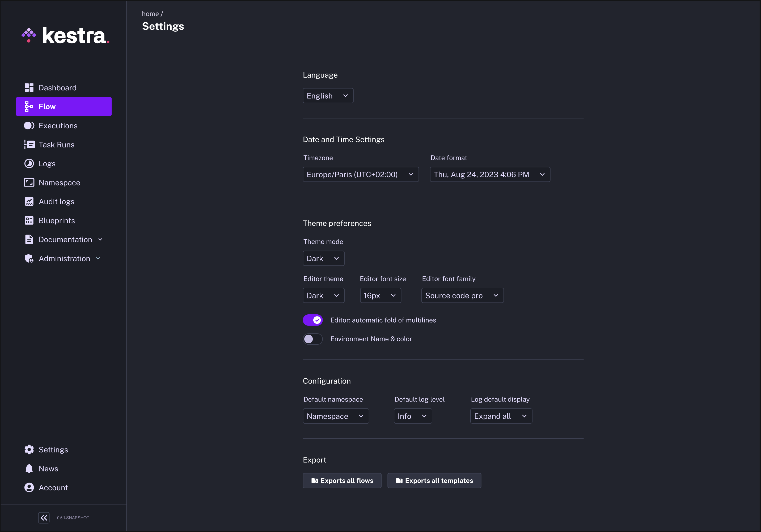Open the Namespace section
The height and width of the screenshot is (532, 761).
pyautogui.click(x=59, y=182)
